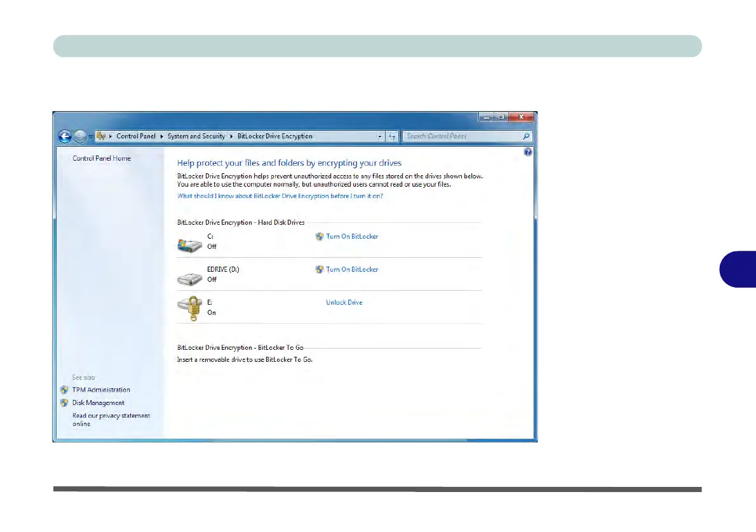The width and height of the screenshot is (756, 532).
Task: Select Control Panel breadcrumb
Action: tap(136, 136)
